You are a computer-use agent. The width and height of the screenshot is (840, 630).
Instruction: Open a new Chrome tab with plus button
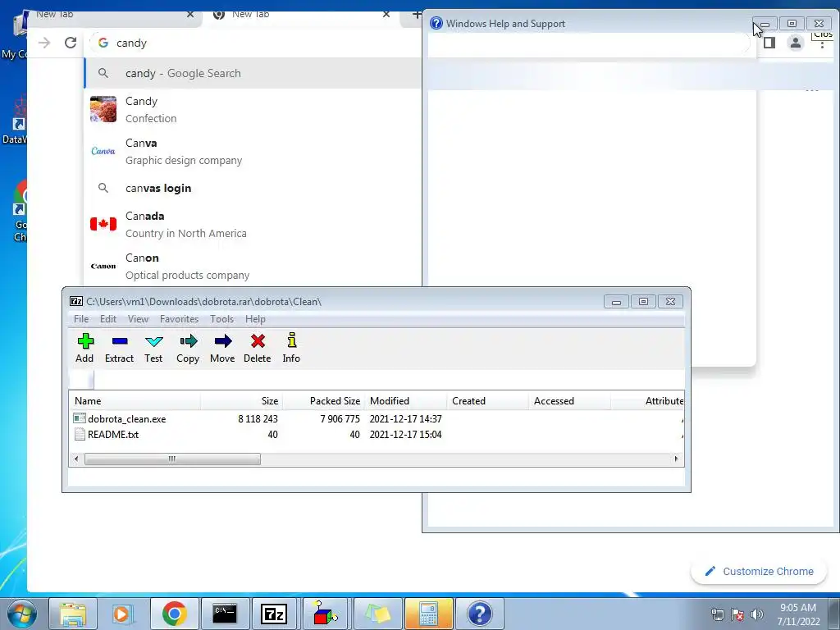(416, 15)
